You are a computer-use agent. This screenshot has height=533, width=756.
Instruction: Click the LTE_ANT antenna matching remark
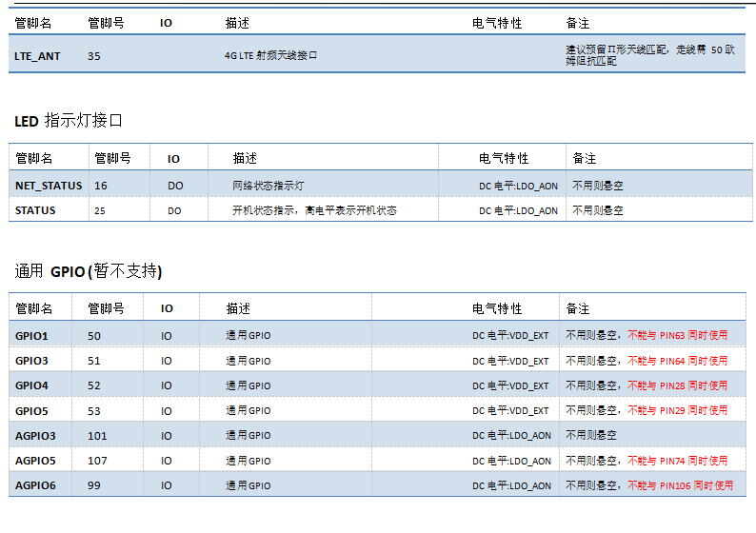tap(650, 55)
